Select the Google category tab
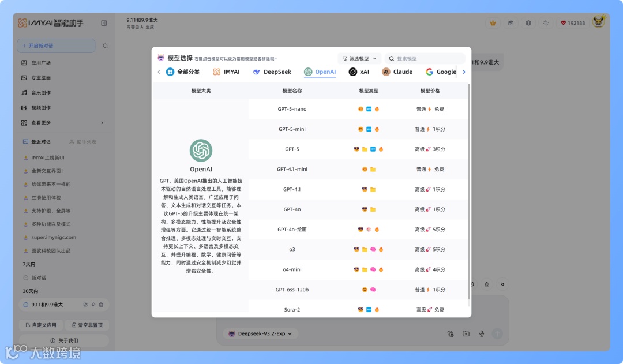This screenshot has width=623, height=364. coord(441,72)
